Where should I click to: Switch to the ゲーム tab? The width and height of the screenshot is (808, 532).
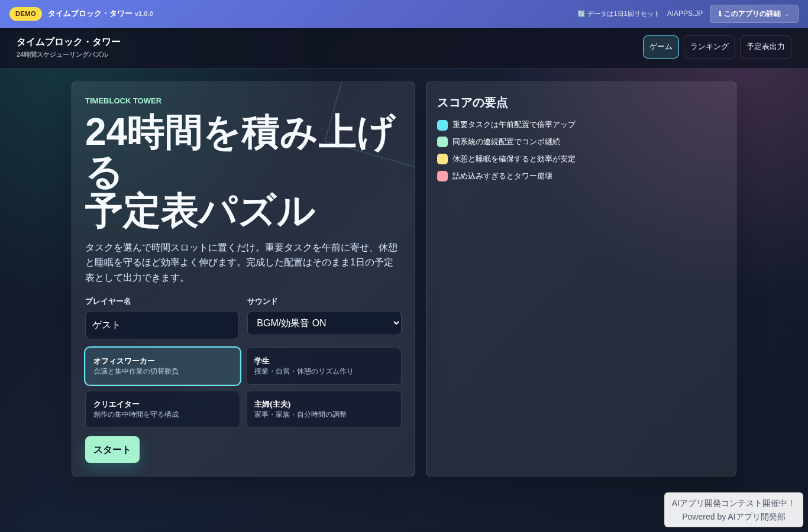tap(661, 47)
